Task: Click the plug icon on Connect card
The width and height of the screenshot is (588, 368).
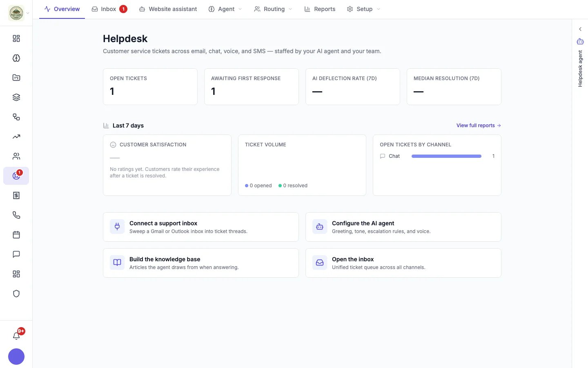Action: [x=117, y=227]
